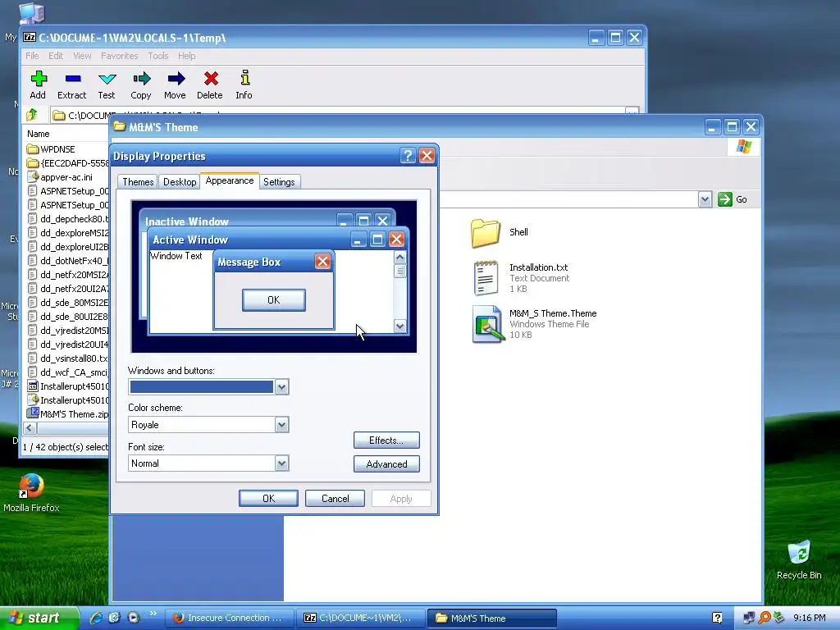Select the M&M_S Theme.Theme file icon
The width and height of the screenshot is (840, 630).
pyautogui.click(x=487, y=323)
